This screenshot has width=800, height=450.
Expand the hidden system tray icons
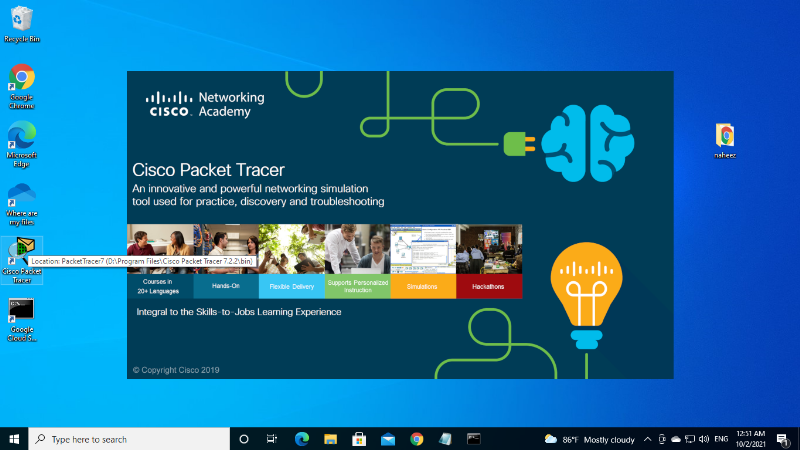click(x=647, y=438)
